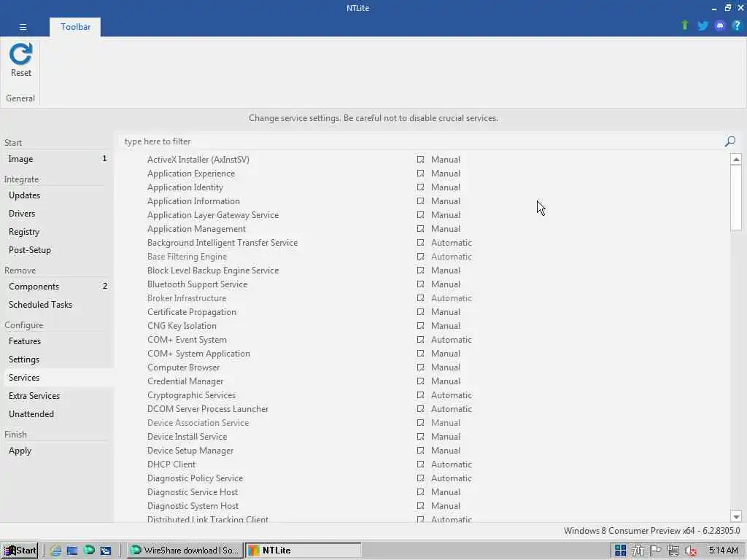
Task: Select the DCOM Server Process Launcher row
Action: pyautogui.click(x=424, y=409)
